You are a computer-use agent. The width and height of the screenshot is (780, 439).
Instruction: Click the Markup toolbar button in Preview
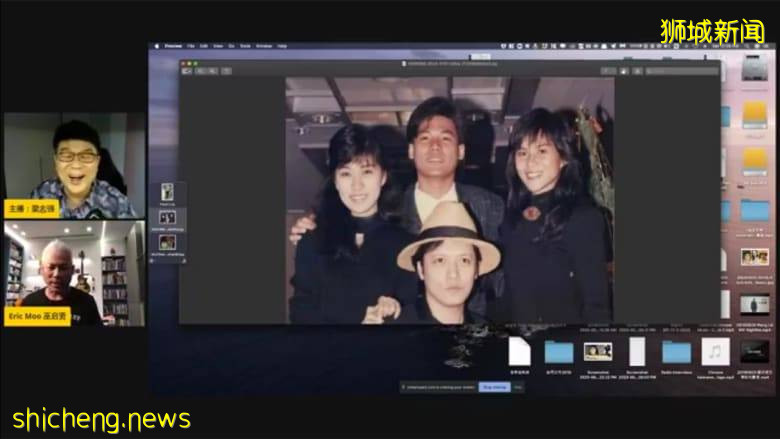coord(625,71)
